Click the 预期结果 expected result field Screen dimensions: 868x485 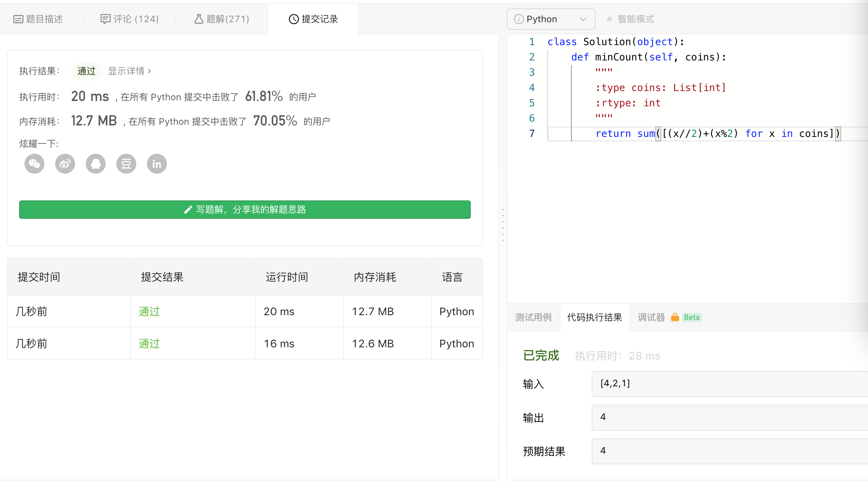pyautogui.click(x=729, y=451)
